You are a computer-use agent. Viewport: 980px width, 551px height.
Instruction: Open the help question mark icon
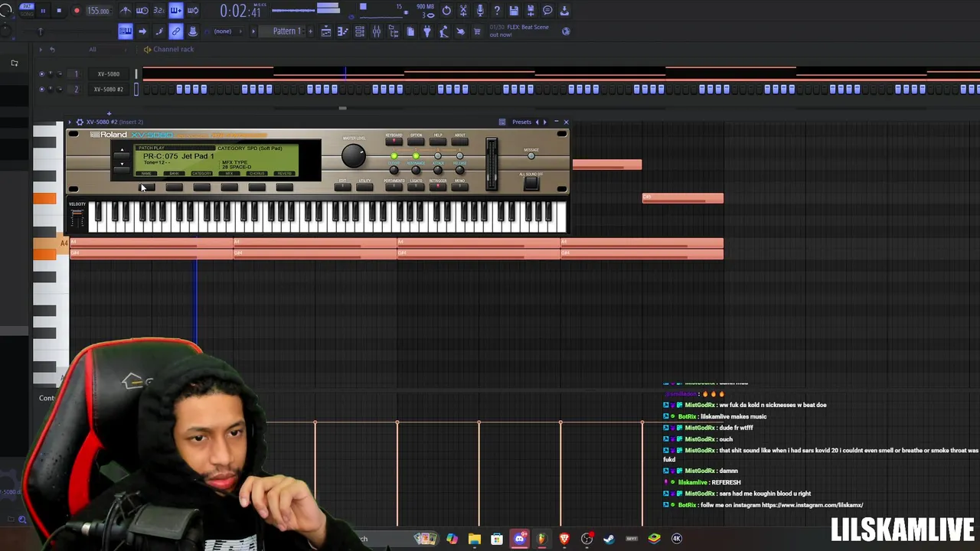coord(497,11)
